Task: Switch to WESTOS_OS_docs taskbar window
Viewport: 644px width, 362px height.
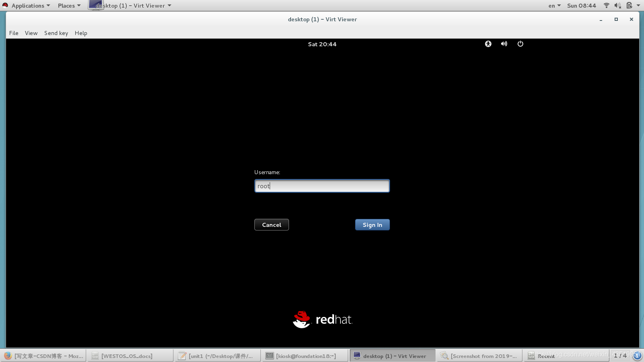Action: point(131,356)
